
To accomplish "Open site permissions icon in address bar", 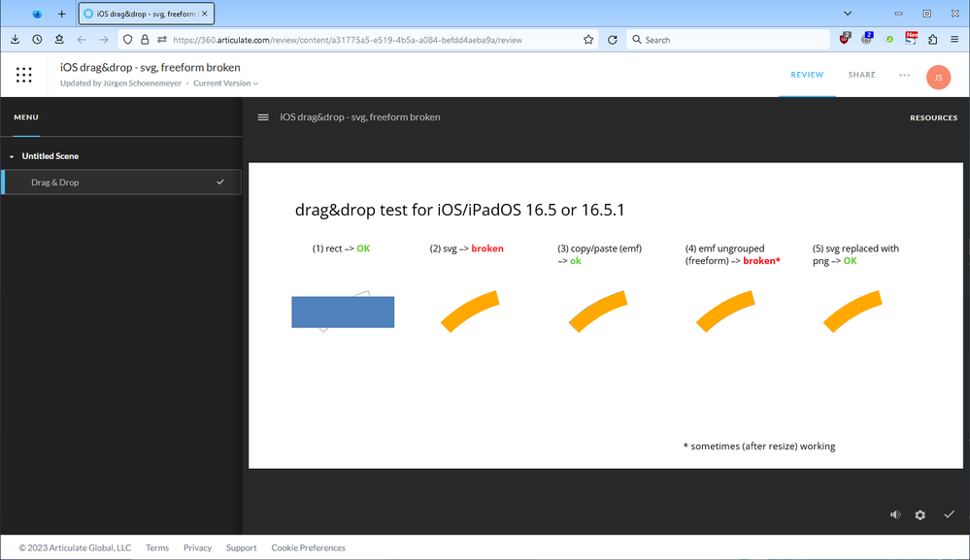I will (x=162, y=40).
